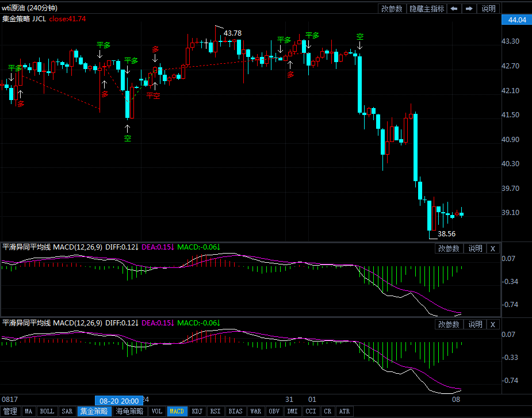This screenshot has height=418, width=532.
Task: Select the 海龟策略 strategy tab
Action: point(129,411)
